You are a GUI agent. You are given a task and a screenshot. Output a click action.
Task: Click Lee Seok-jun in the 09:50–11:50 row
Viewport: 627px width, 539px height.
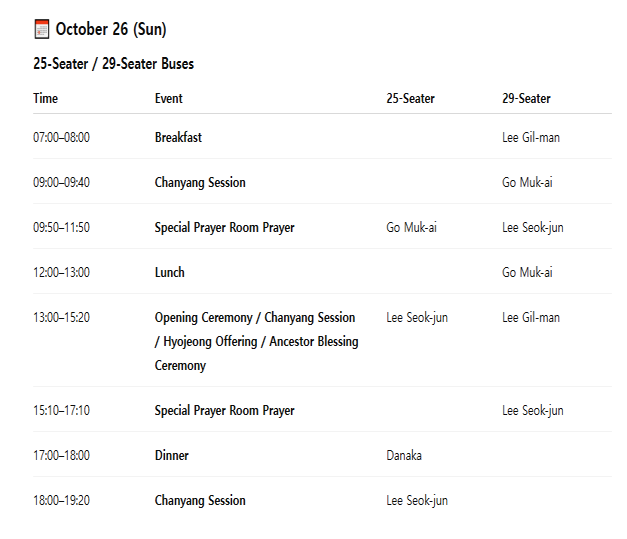pyautogui.click(x=532, y=227)
